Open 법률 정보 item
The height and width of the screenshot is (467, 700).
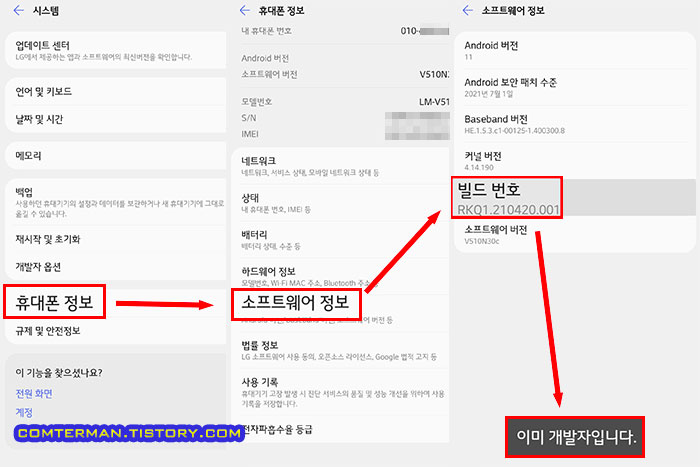pyautogui.click(x=340, y=350)
